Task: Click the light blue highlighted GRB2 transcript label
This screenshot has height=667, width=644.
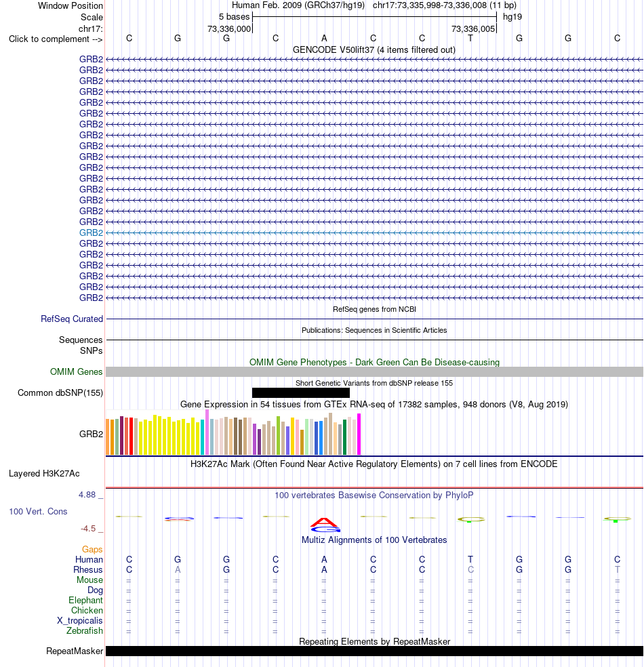Action: pos(91,233)
